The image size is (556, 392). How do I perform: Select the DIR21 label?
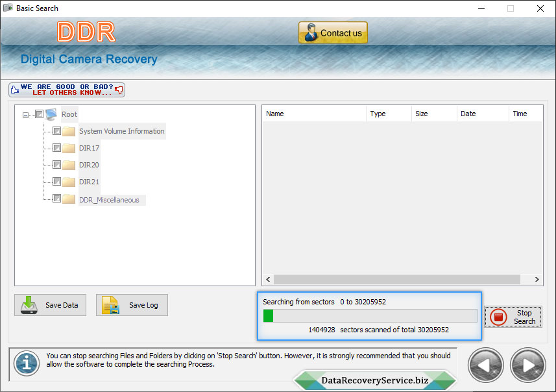tap(89, 182)
